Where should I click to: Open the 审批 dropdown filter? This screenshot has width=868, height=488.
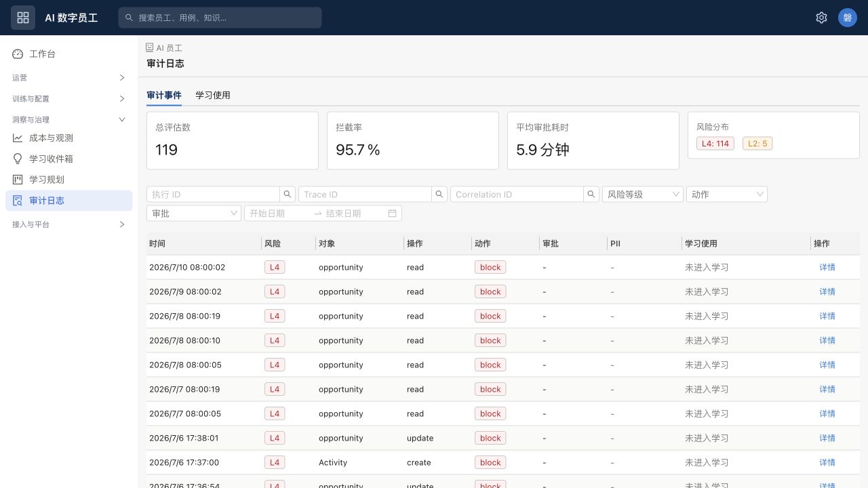click(x=194, y=213)
